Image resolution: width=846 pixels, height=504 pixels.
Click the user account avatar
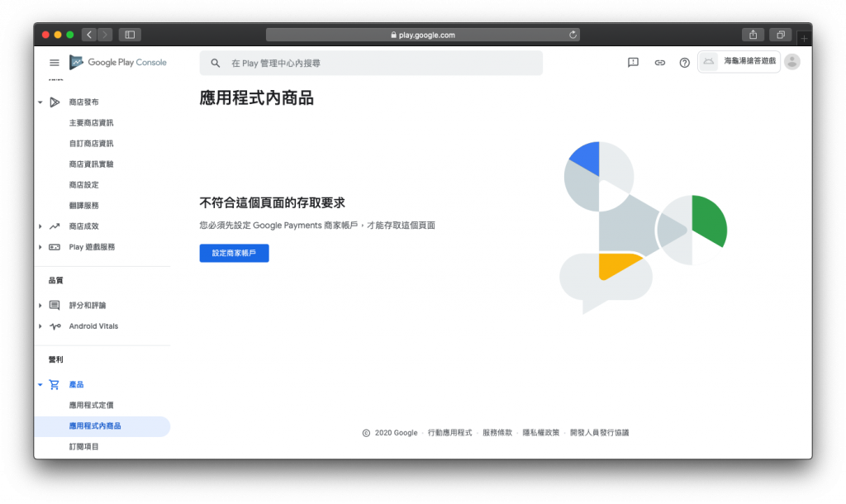pos(792,62)
